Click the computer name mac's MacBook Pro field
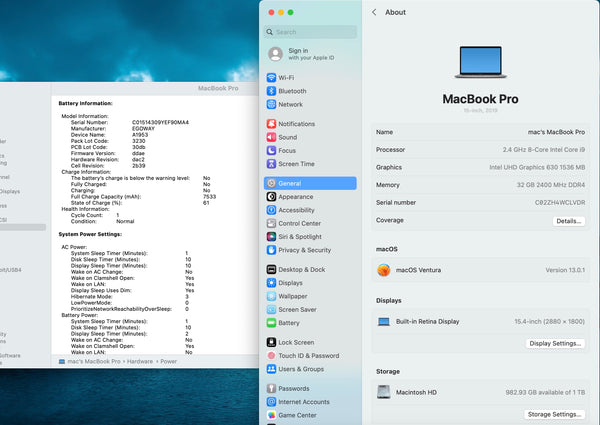This screenshot has height=425, width=600. 556,132
